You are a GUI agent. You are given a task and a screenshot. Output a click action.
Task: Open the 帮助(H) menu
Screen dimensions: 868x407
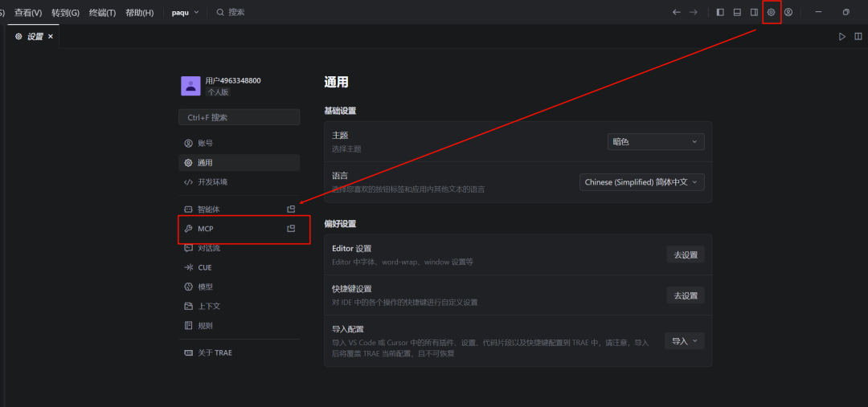[x=140, y=13]
